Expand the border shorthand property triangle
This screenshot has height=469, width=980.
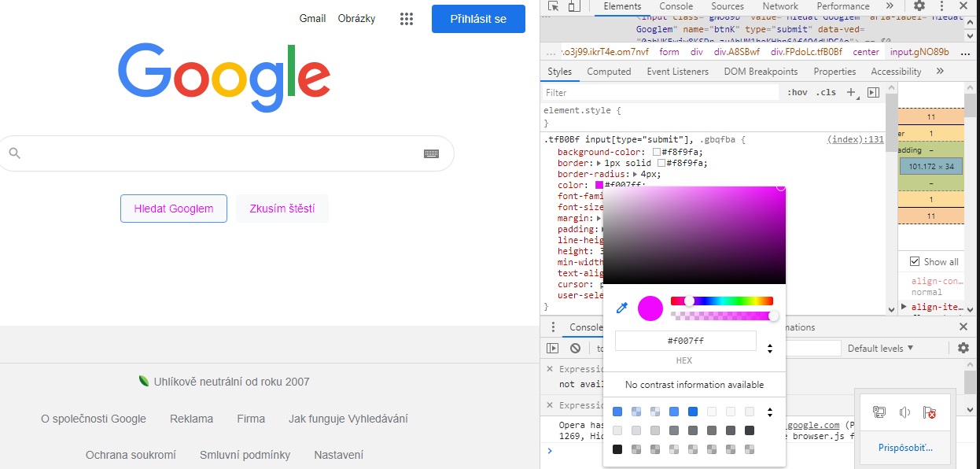pos(599,164)
